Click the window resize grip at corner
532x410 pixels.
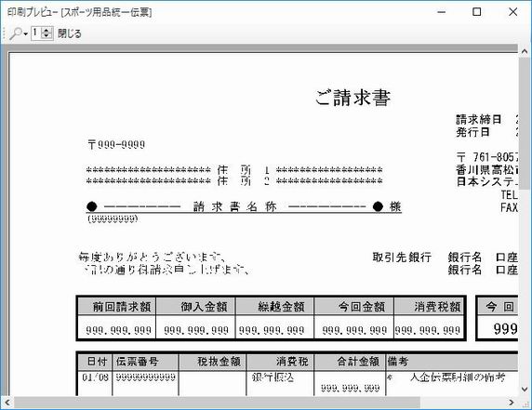pos(525,403)
